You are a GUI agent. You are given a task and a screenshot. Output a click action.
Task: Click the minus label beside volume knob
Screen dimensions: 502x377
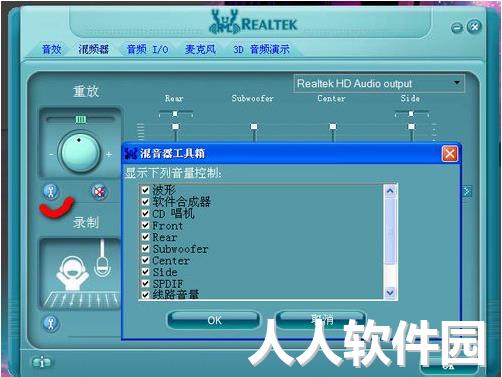tap(51, 154)
